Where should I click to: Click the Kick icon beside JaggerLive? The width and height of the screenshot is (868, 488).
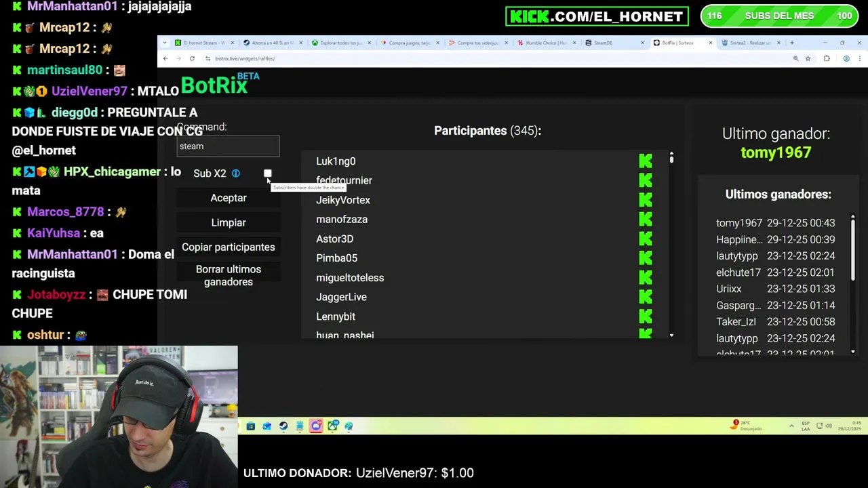pyautogui.click(x=646, y=297)
